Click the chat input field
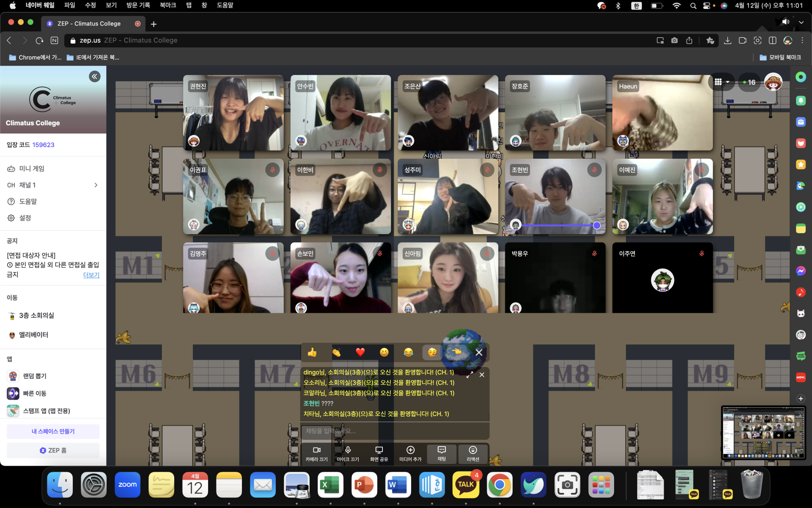The image size is (812, 508). point(395,431)
